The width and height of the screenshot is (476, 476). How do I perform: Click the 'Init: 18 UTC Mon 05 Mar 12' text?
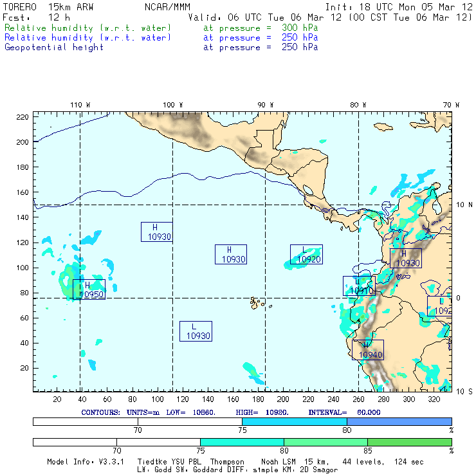click(x=399, y=7)
